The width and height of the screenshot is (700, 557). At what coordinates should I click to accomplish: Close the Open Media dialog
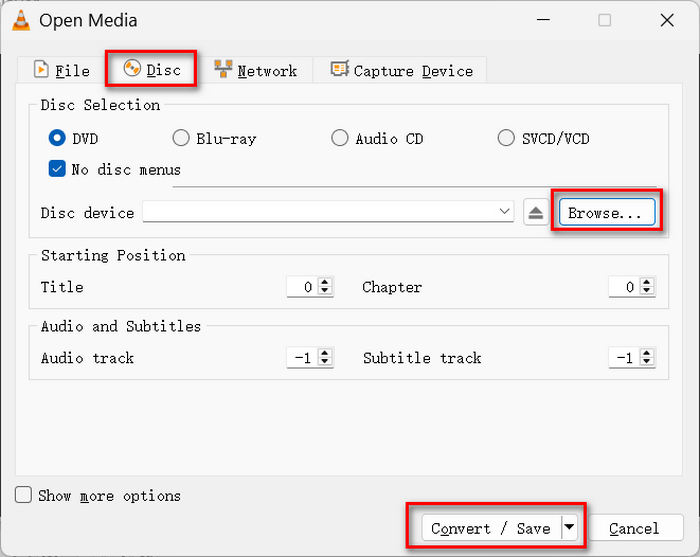click(x=667, y=20)
